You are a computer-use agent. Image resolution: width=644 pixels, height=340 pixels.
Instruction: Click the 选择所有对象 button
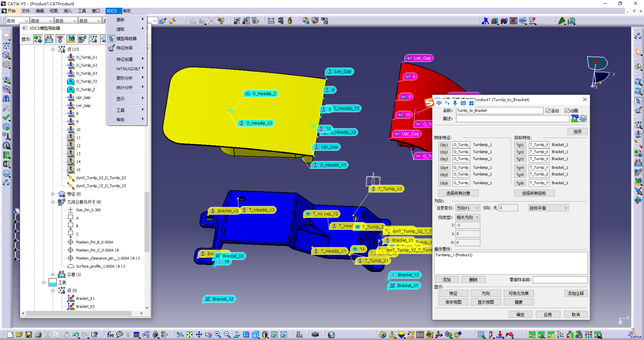[x=458, y=193]
